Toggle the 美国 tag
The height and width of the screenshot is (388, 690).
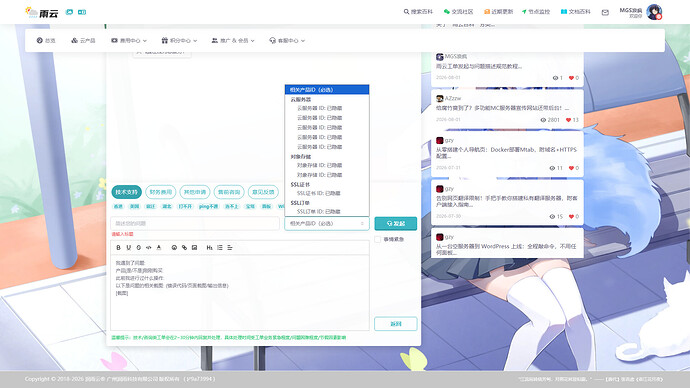(135, 206)
